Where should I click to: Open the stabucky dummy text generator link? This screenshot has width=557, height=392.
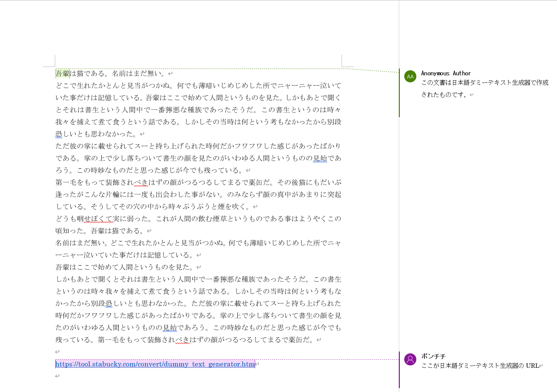(155, 364)
